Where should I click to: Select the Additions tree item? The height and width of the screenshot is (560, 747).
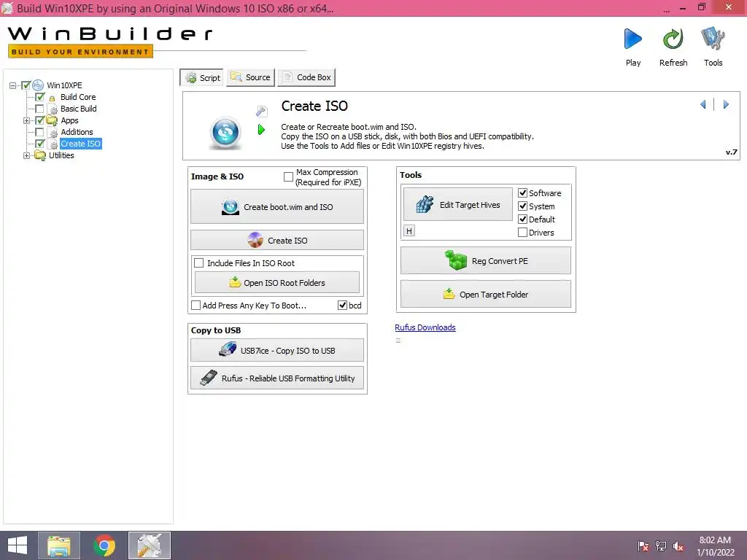[77, 132]
